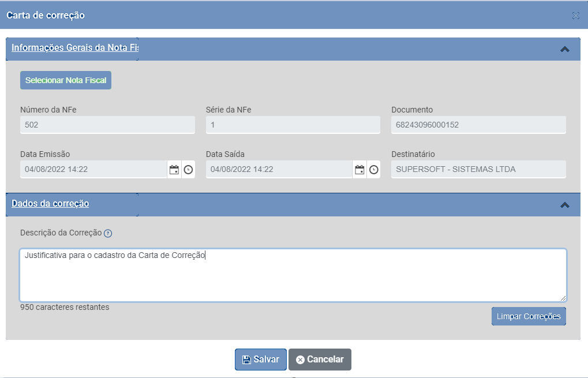The height and width of the screenshot is (378, 588).
Task: Open time picker for Data Saída
Action: (x=374, y=170)
